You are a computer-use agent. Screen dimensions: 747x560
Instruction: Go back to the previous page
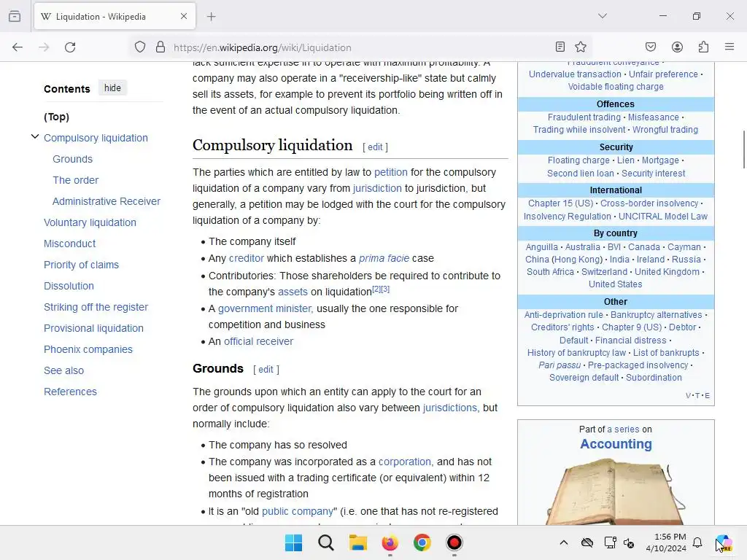18,47
